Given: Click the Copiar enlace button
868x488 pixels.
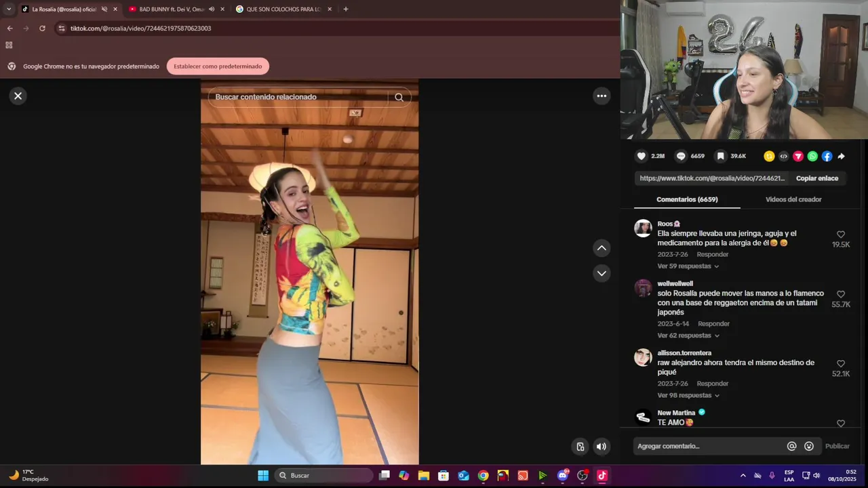Looking at the screenshot, I should pos(817,178).
